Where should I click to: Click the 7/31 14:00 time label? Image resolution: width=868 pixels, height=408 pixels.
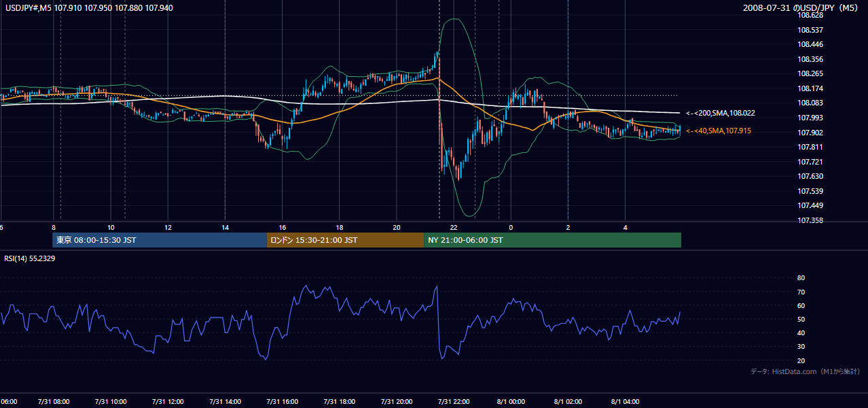[x=225, y=401]
